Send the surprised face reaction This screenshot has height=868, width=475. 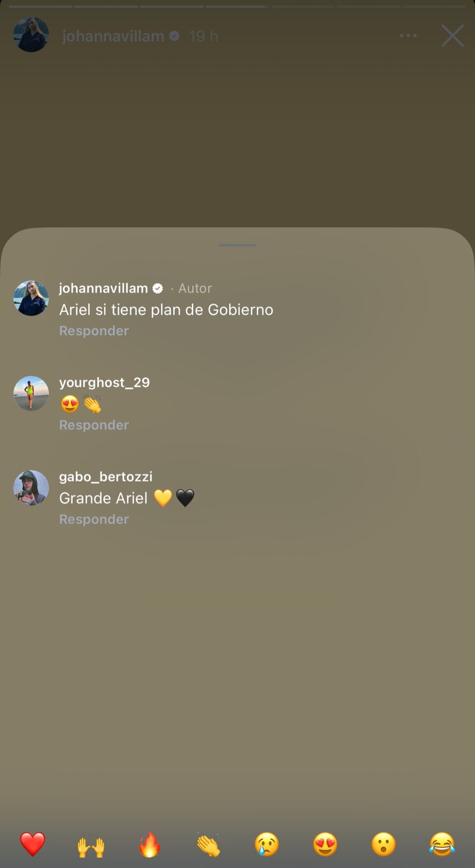384,844
